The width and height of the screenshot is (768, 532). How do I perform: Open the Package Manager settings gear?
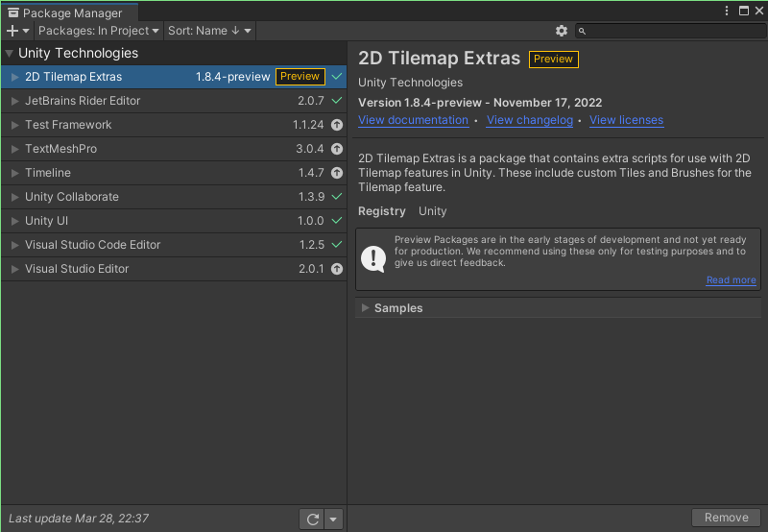point(562,31)
